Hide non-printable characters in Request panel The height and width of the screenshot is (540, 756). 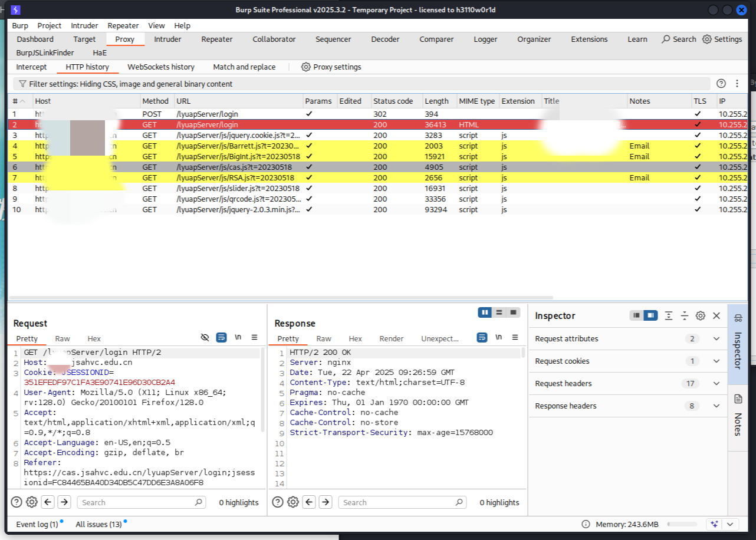click(205, 337)
